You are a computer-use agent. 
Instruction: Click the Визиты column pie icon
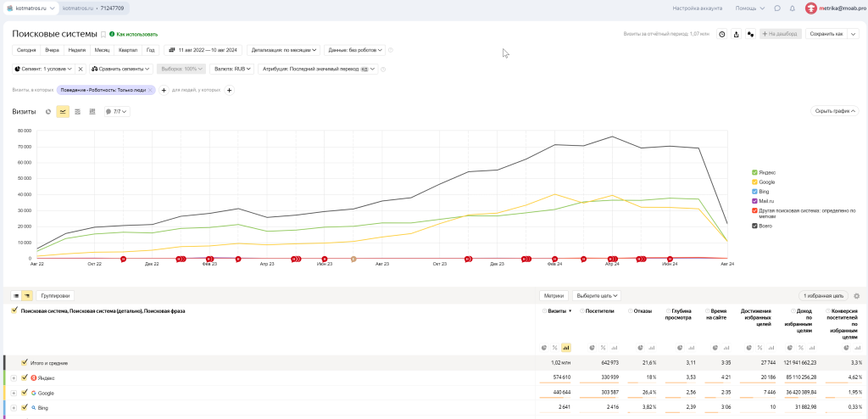tap(544, 348)
